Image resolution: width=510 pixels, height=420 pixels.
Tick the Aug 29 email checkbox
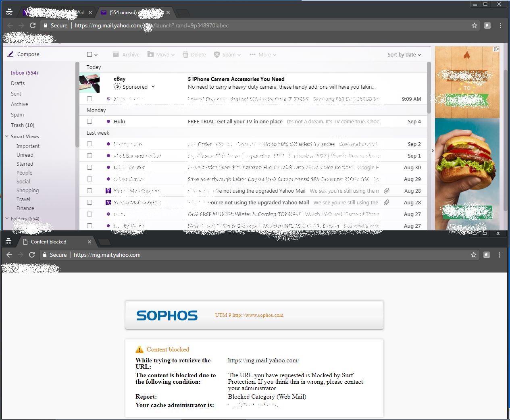[90, 179]
